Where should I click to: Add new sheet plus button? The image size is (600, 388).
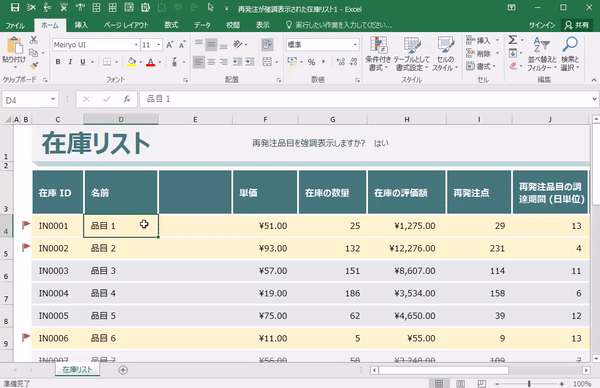(123, 370)
